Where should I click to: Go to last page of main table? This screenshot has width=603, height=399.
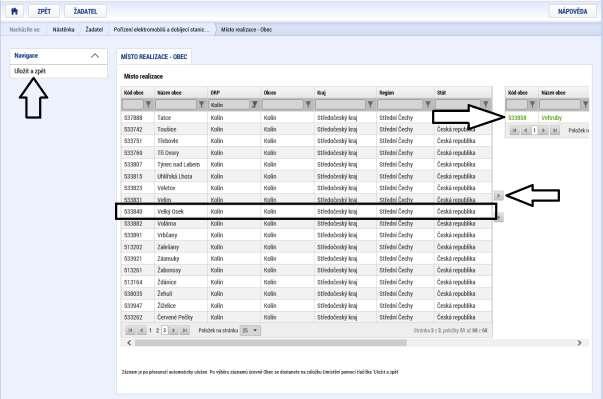[x=185, y=330]
